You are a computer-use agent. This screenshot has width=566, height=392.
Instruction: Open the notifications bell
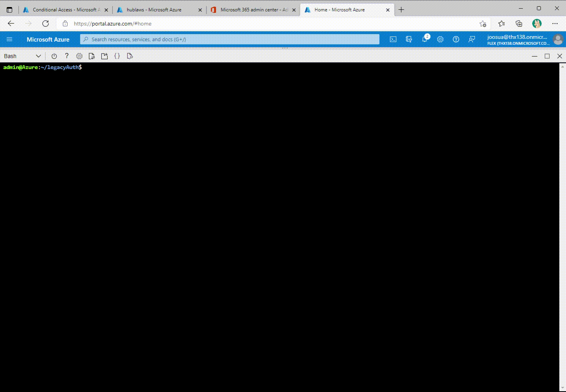coord(425,39)
